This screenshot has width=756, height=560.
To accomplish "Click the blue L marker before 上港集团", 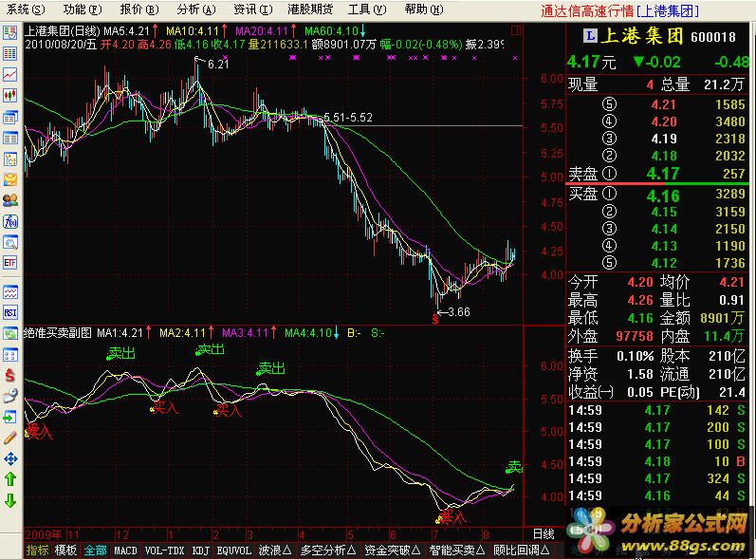I will coord(590,35).
